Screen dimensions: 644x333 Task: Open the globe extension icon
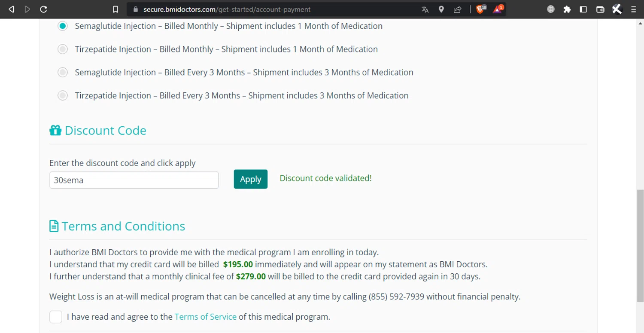pos(551,9)
